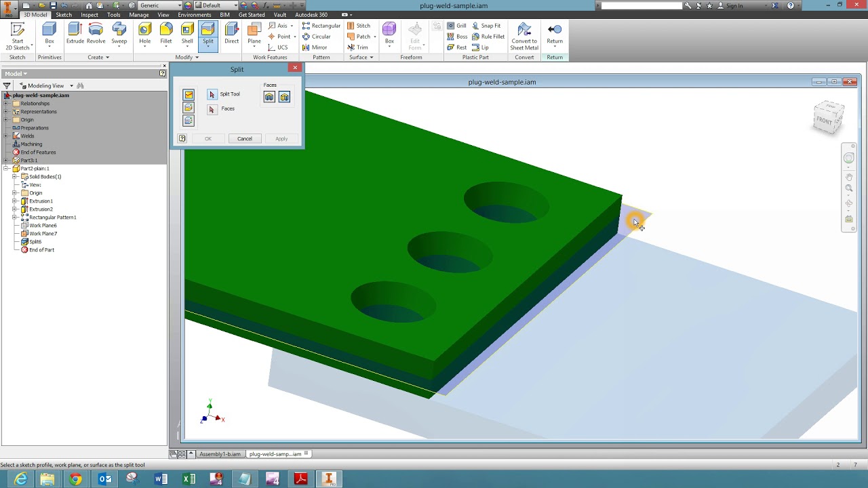This screenshot has width=868, height=488.
Task: Select the Snap Fit tool
Action: tap(486, 26)
